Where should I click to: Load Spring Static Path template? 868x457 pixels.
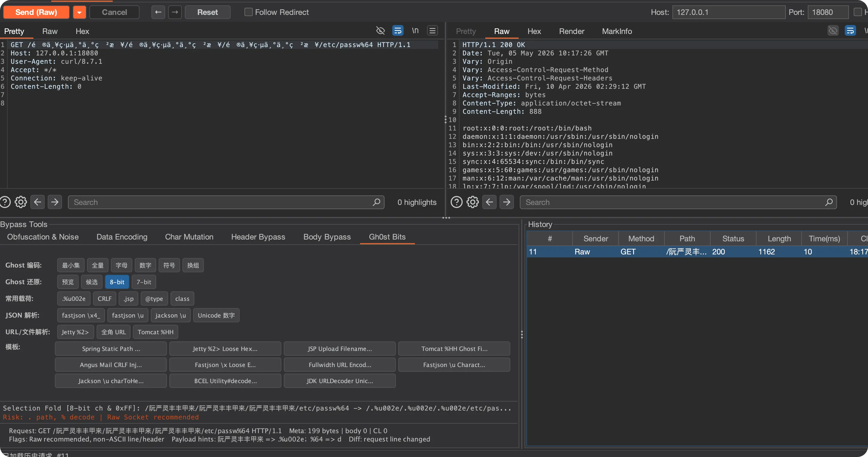[111, 349]
